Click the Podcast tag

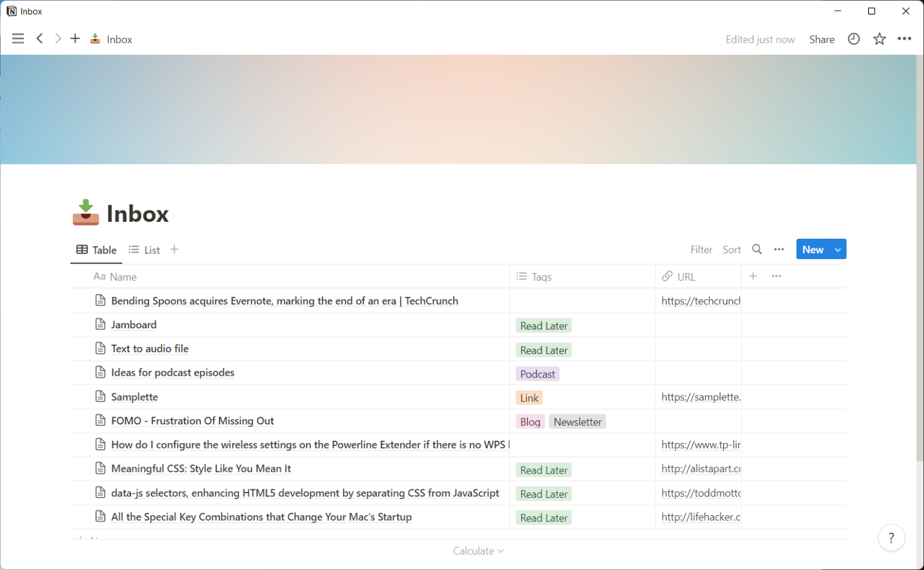click(538, 374)
